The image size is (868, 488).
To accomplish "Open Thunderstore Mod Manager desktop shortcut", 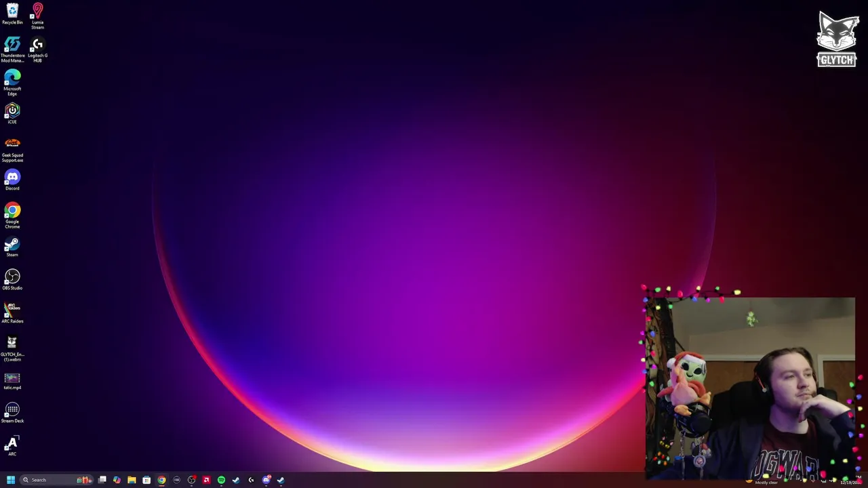I will tap(12, 49).
